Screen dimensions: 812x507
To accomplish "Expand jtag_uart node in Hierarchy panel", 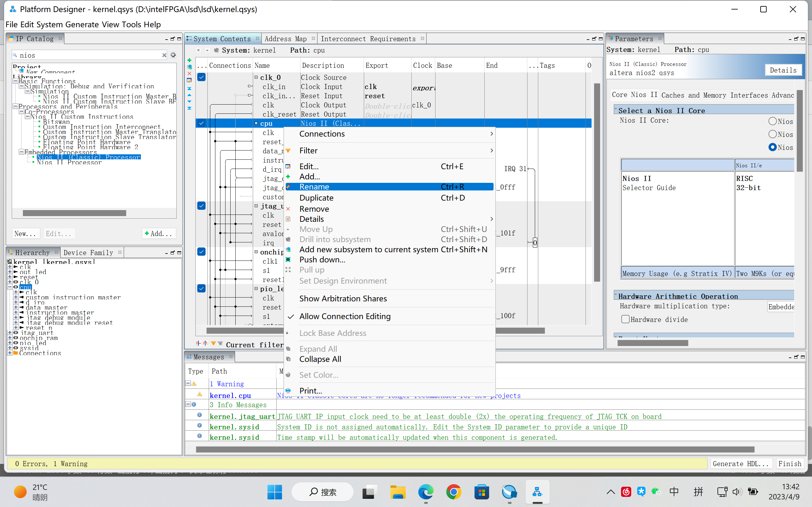I will (10, 333).
